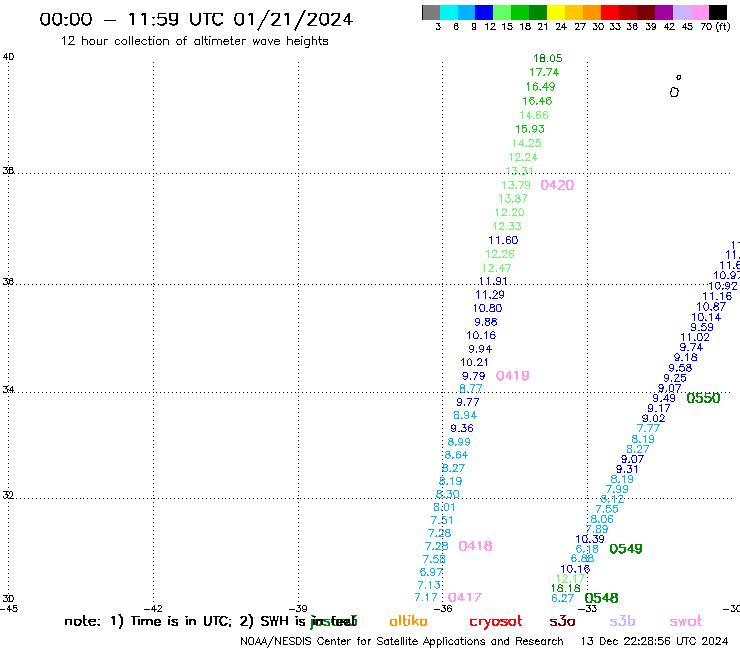Click the wave height value 8.64

click(456, 455)
